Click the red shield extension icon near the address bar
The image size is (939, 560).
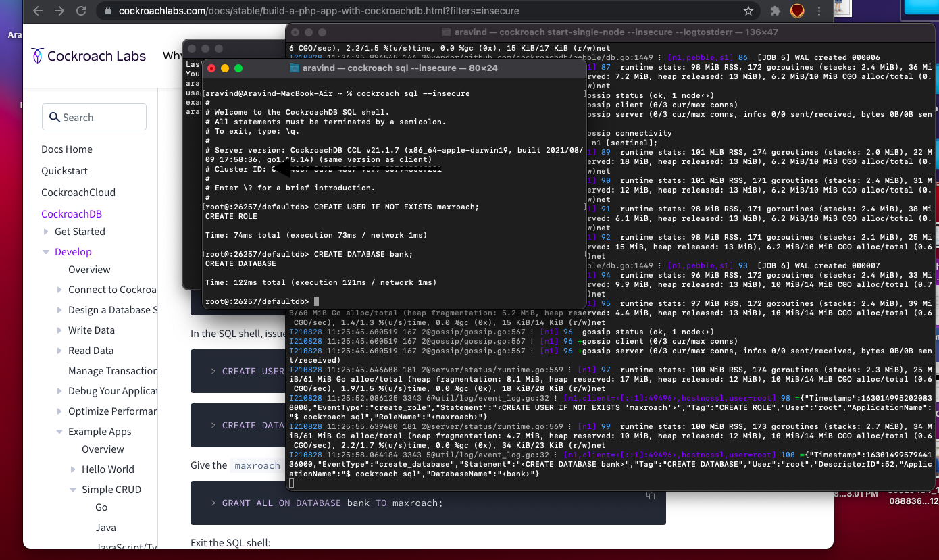[x=797, y=11]
